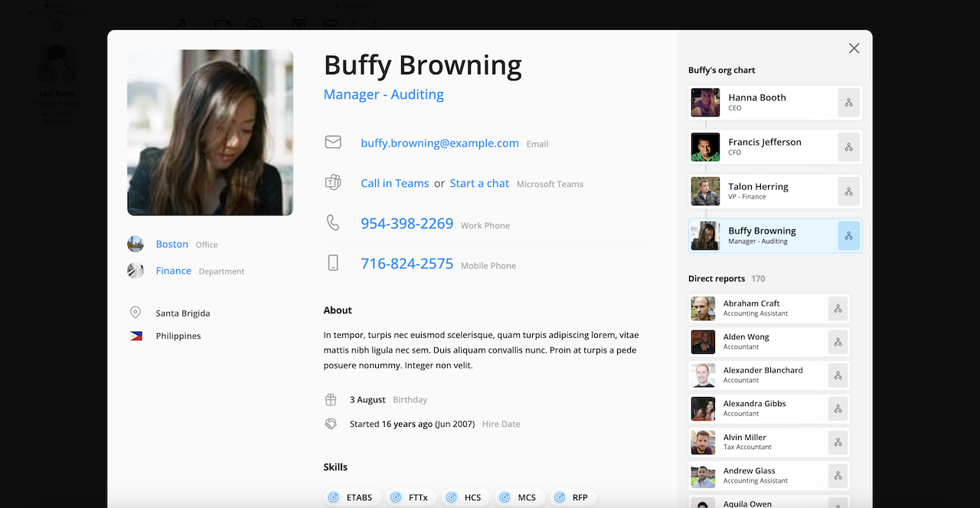Show org chart for Abraham Craft
The height and width of the screenshot is (508, 980).
[838, 309]
